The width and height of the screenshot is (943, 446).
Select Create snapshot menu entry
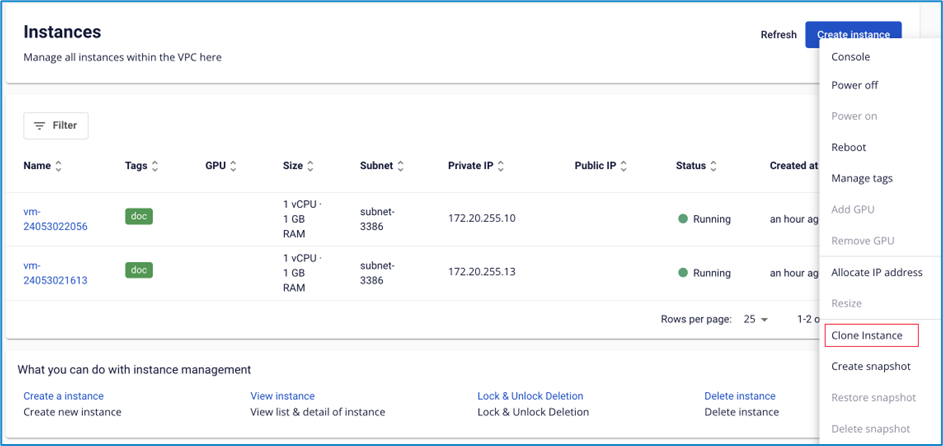[871, 366]
